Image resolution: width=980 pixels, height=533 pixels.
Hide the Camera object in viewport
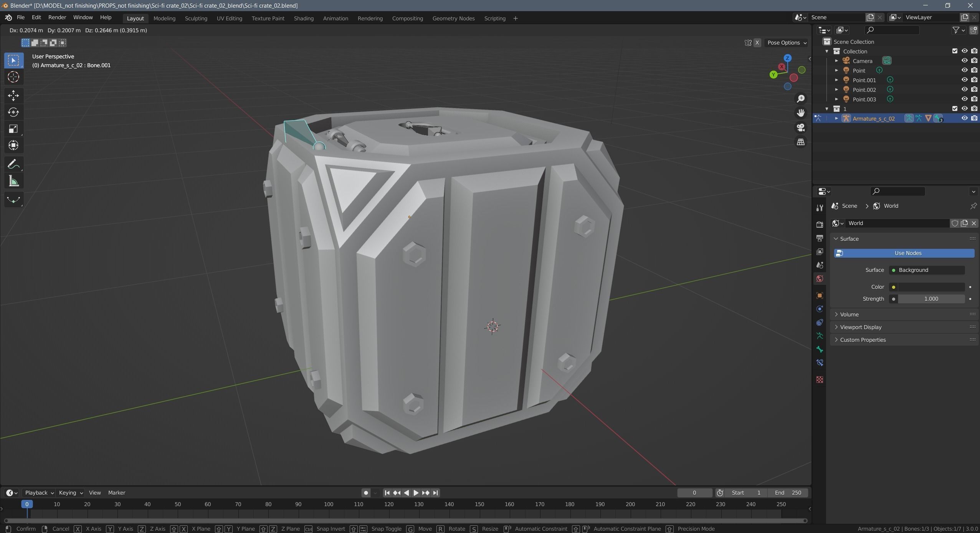[964, 61]
